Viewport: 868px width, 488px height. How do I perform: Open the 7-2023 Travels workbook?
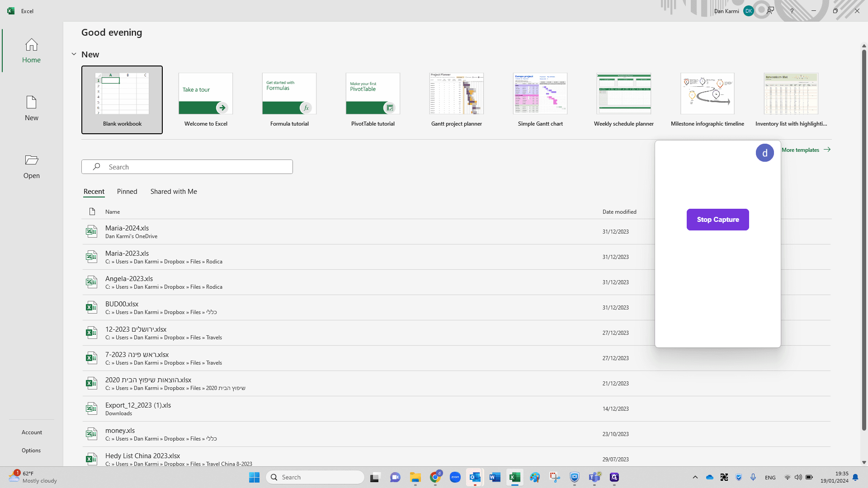click(457, 358)
